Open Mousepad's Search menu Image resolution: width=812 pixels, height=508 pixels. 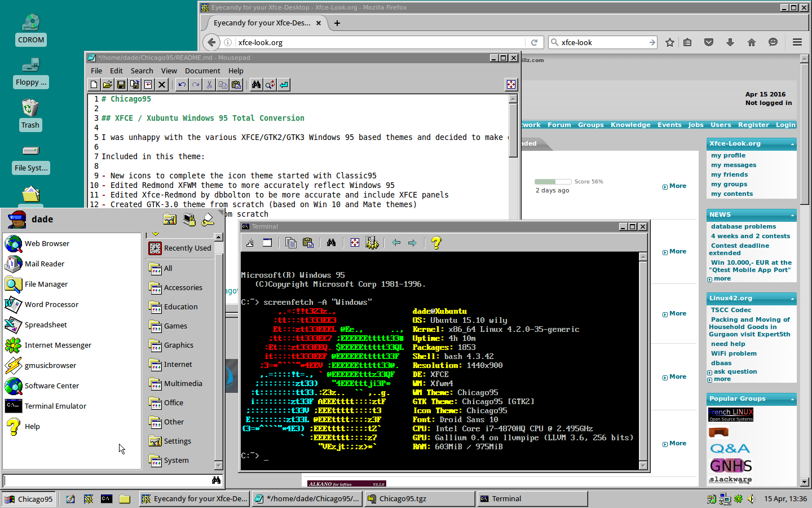142,71
